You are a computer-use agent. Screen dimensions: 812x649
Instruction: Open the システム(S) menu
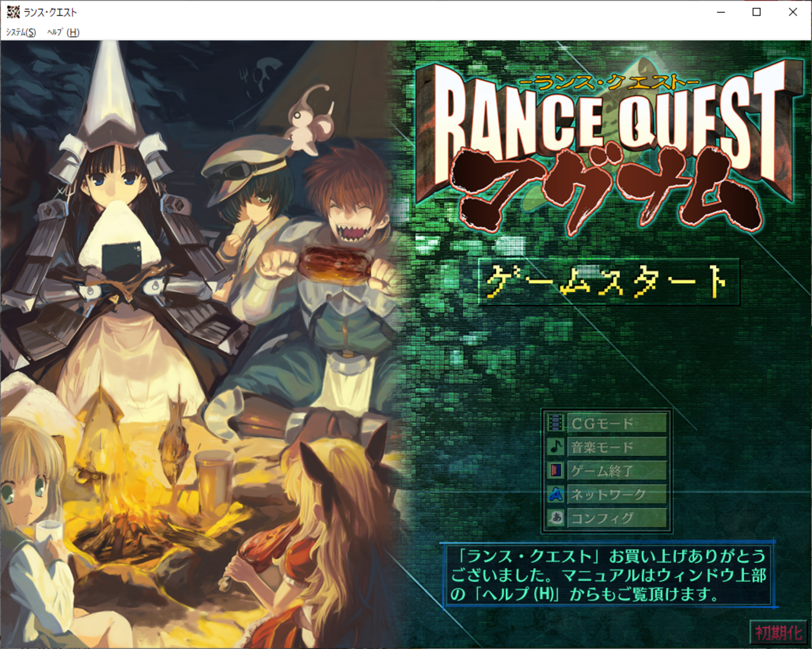tap(21, 32)
